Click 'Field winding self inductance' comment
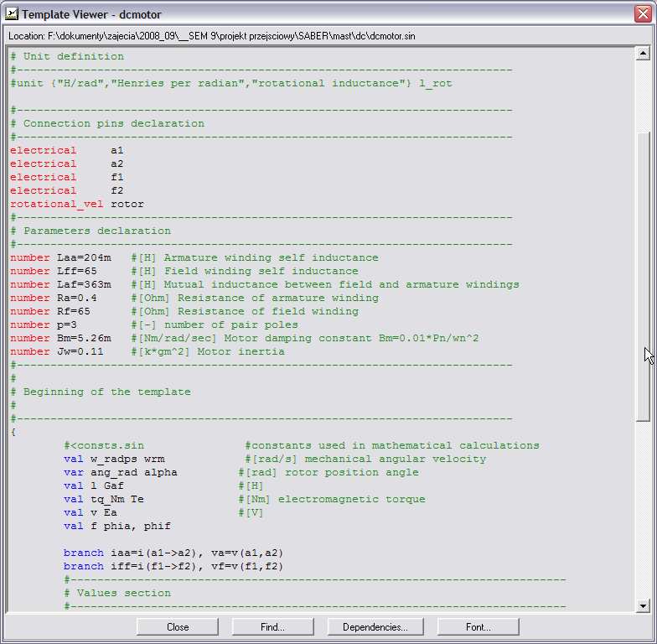This screenshot has width=657, height=644. coord(261,271)
